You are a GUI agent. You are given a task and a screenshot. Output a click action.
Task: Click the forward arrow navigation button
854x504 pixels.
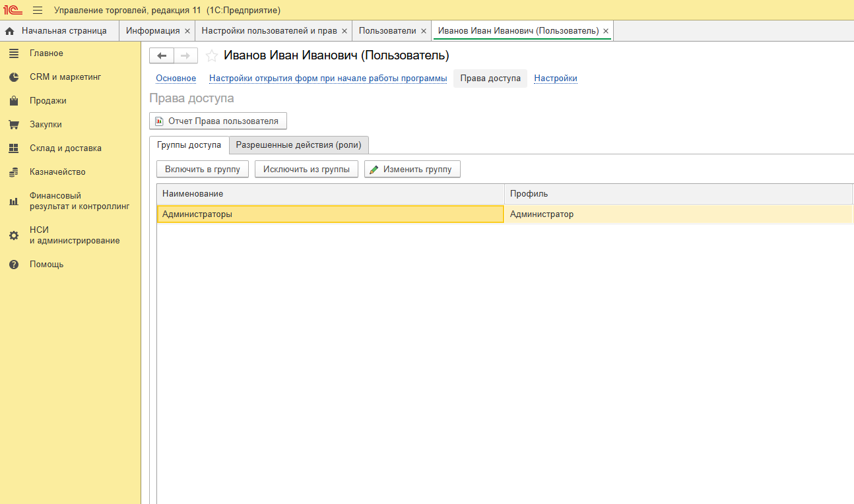[185, 56]
